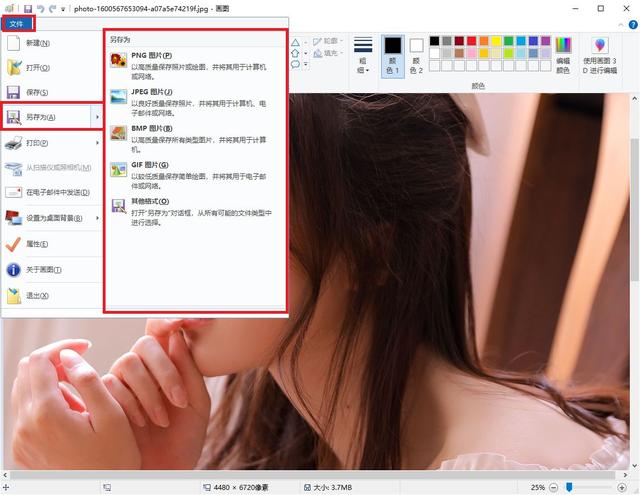Pick the orange color swatch
The height and width of the screenshot is (495, 640).
[x=484, y=41]
